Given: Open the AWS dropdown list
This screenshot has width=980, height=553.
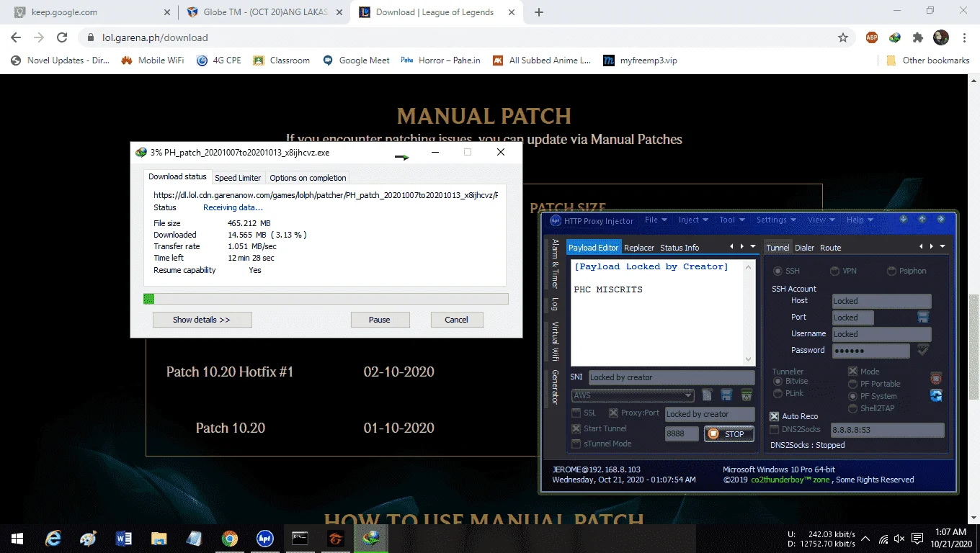Looking at the screenshot, I should click(x=633, y=395).
